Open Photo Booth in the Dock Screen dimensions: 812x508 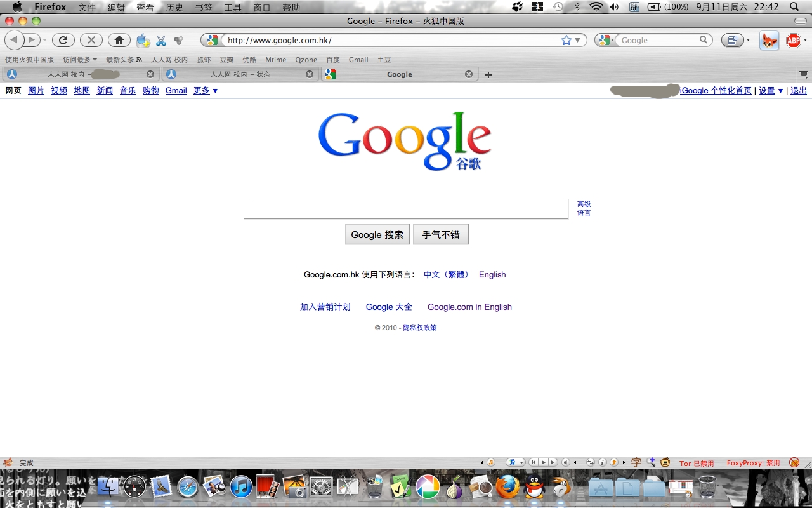(268, 487)
